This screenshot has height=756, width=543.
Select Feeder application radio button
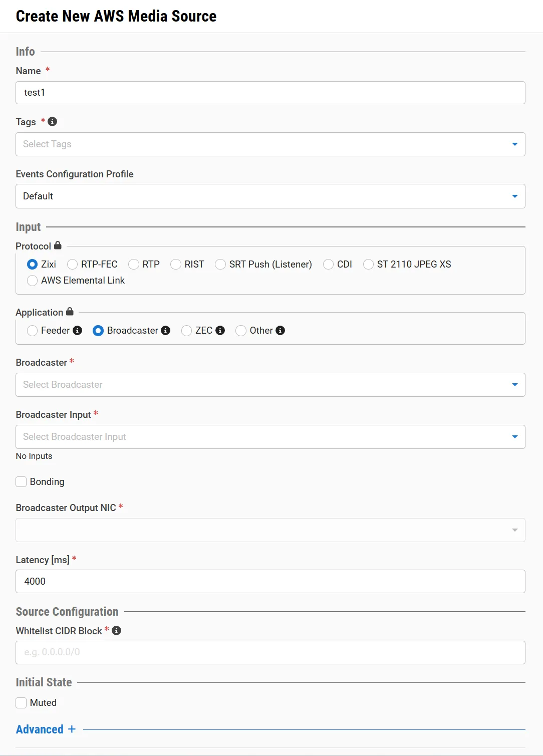pos(33,331)
